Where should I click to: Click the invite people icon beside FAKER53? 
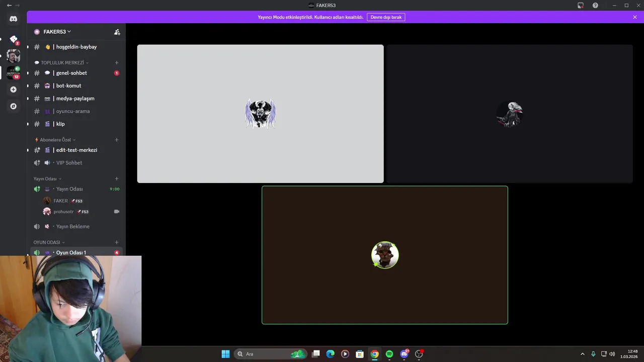point(117,32)
